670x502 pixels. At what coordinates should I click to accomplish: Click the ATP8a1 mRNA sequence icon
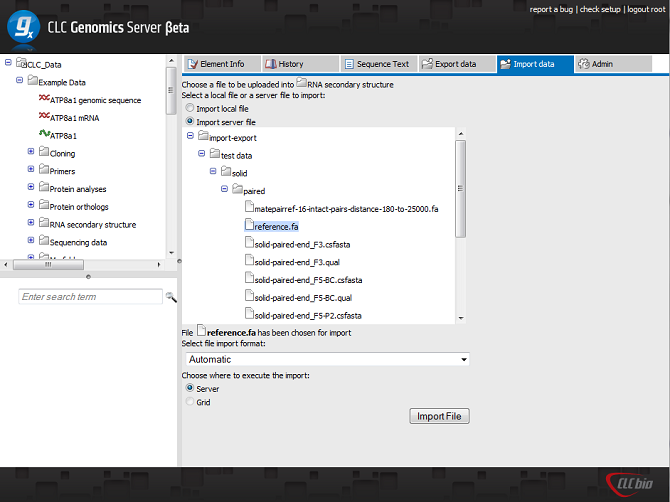tap(44, 117)
